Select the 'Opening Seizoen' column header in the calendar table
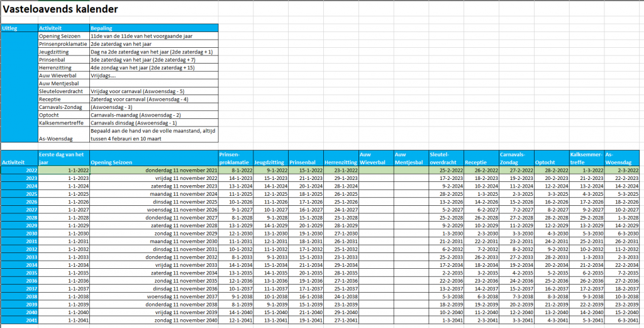Viewport: 644px width, 328px height. tap(154, 158)
